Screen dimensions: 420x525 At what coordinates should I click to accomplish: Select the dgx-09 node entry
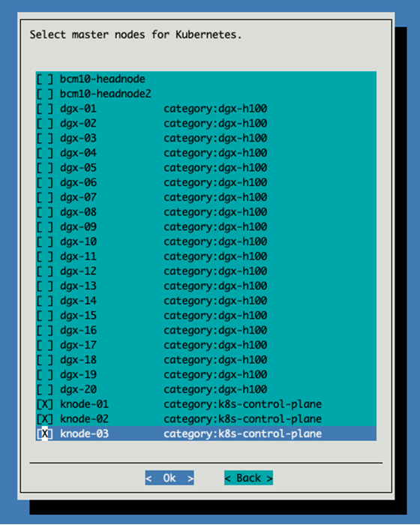pyautogui.click(x=206, y=226)
